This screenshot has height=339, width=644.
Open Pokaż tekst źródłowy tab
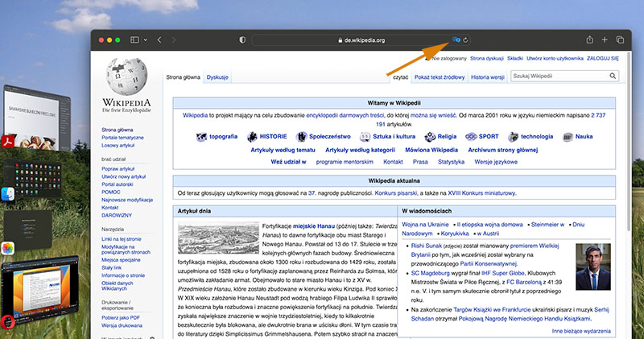[x=440, y=77]
